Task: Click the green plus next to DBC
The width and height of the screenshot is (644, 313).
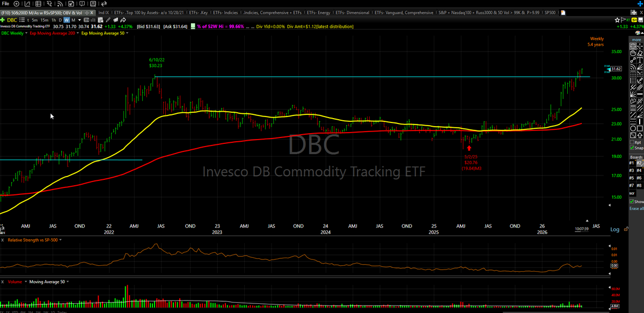Action: pos(2,20)
